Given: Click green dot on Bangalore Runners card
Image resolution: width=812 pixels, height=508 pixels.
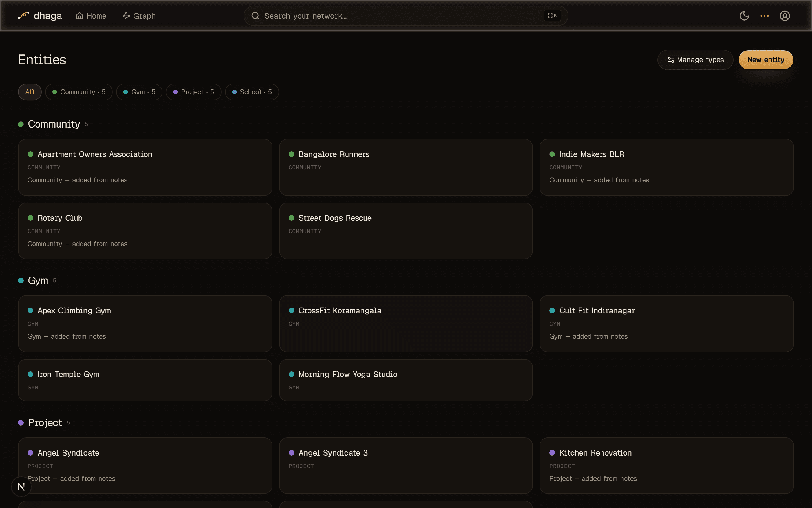Looking at the screenshot, I should pyautogui.click(x=291, y=154).
